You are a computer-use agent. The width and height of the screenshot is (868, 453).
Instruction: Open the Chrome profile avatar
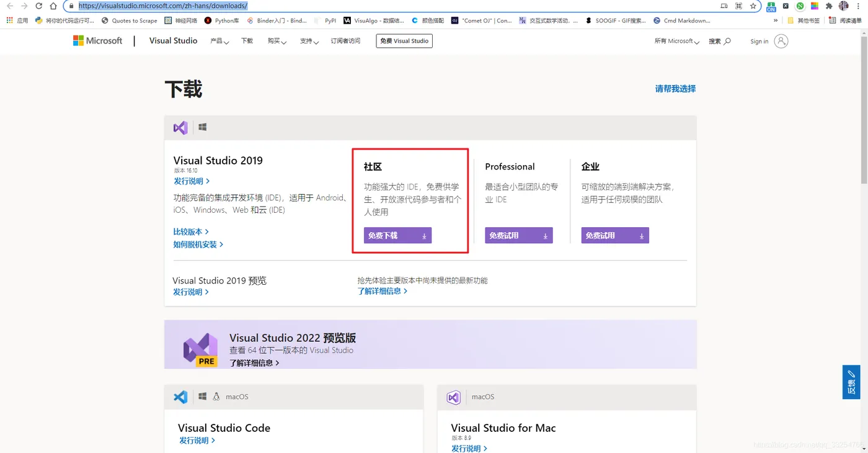point(843,6)
